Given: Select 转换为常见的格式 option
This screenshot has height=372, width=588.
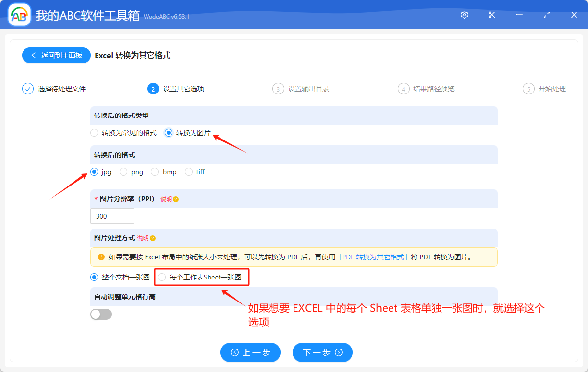Looking at the screenshot, I should pyautogui.click(x=94, y=132).
